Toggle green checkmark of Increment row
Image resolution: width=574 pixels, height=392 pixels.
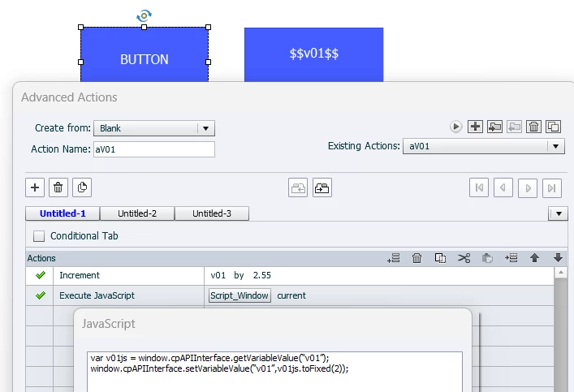41,275
